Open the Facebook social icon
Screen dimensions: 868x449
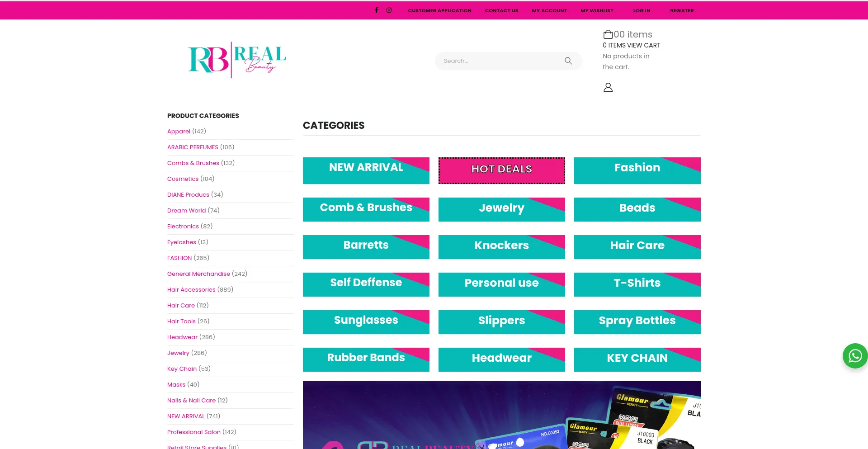tap(376, 10)
